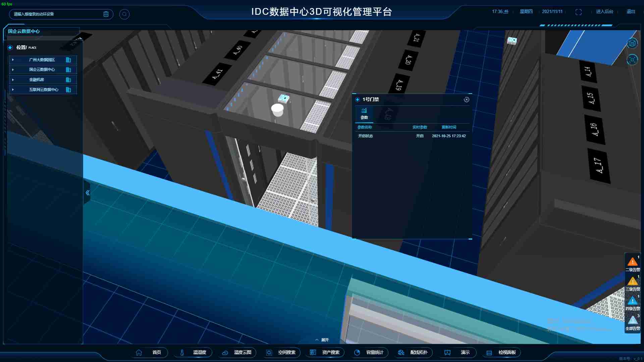The height and width of the screenshot is (362, 644).
Task: Go to 首页 home menu
Action: (x=149, y=353)
